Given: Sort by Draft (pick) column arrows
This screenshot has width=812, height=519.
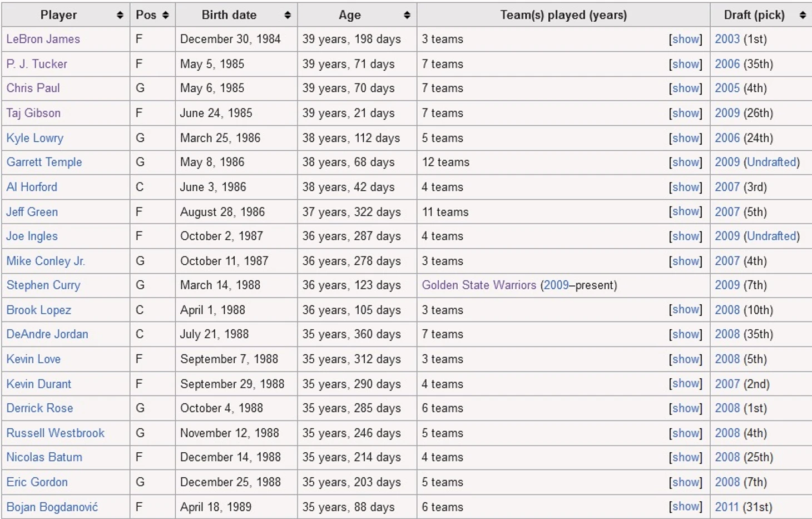Looking at the screenshot, I should tap(803, 16).
